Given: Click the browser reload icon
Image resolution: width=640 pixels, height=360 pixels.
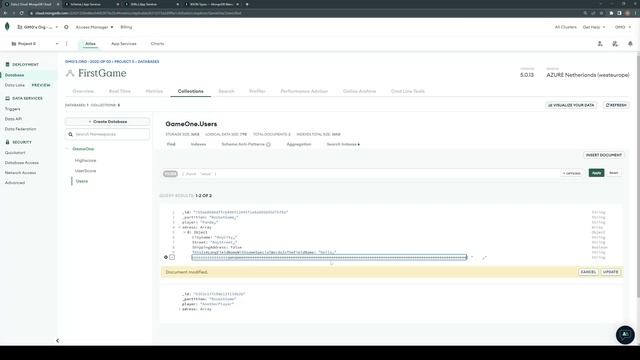Looking at the screenshot, I should (21, 13).
